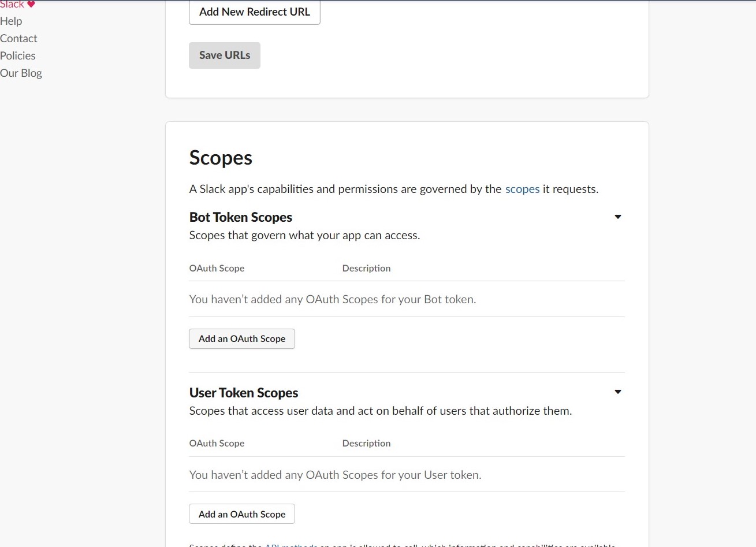Click the Bot Token Scopes heading
756x547 pixels.
tap(241, 217)
